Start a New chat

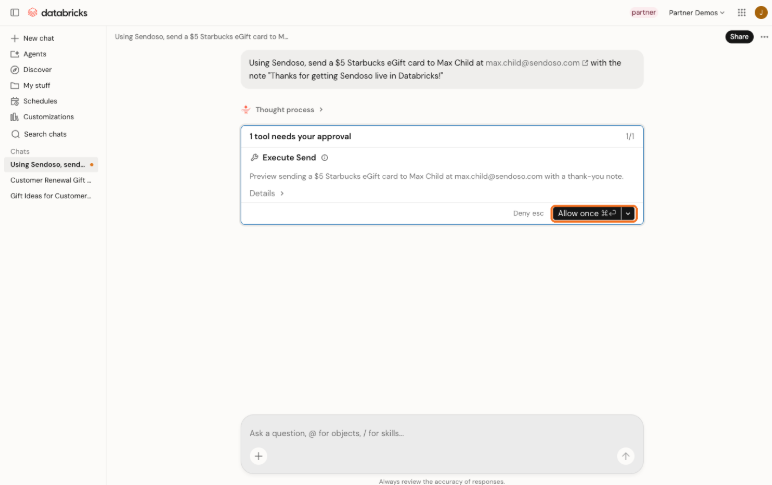point(32,38)
